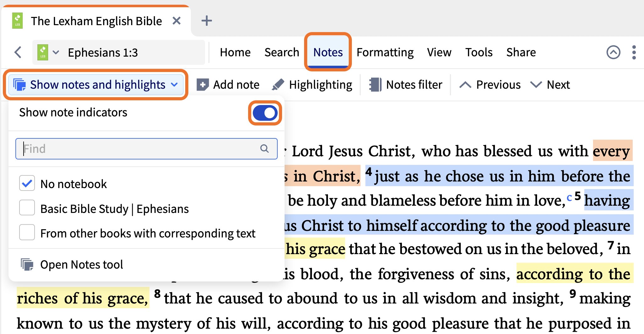Screen dimensions: 644x334
Task: Click verse number 4
Action: point(369,172)
